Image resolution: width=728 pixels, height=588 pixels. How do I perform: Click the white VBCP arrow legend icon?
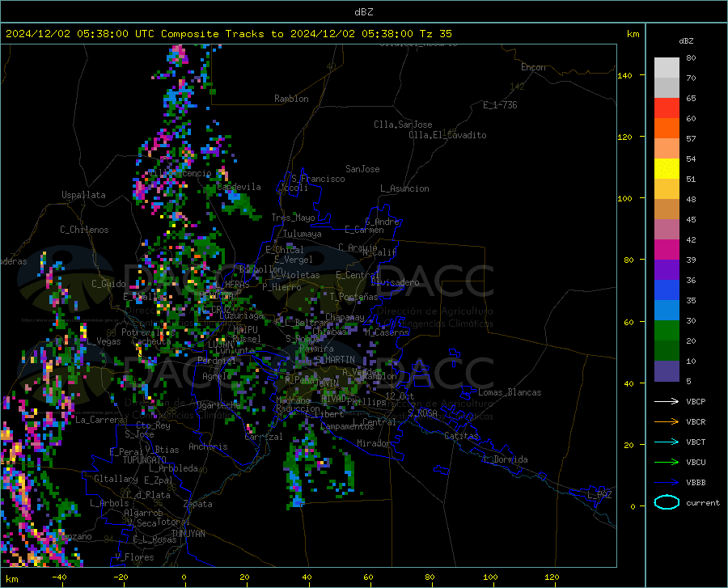click(x=667, y=401)
